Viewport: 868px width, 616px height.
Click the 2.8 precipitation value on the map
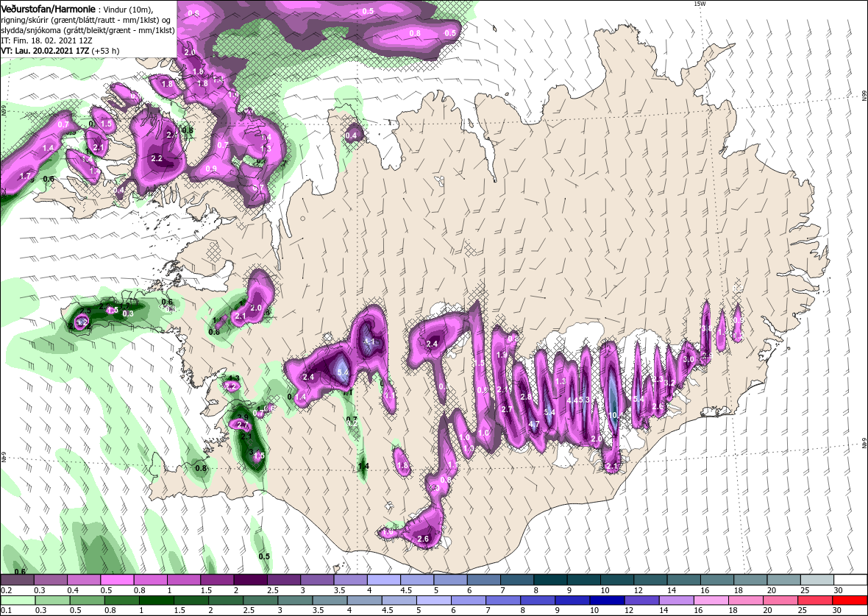[x=526, y=397]
